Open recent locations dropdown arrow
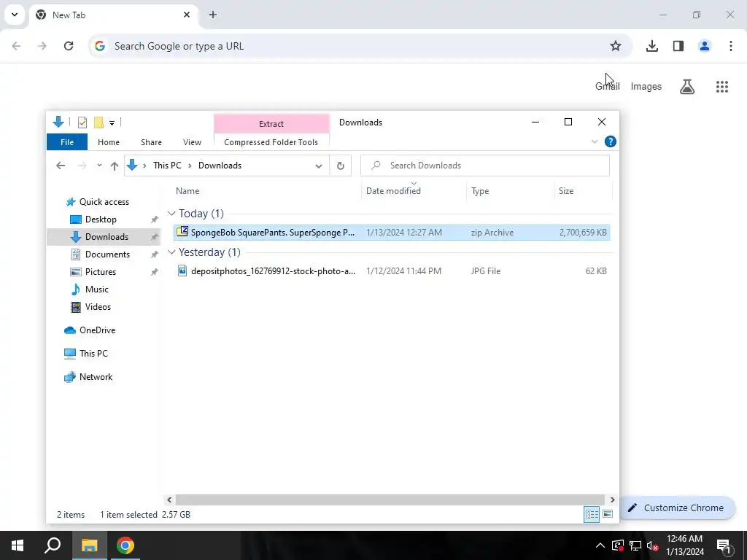The height and width of the screenshot is (560, 747). (99, 166)
